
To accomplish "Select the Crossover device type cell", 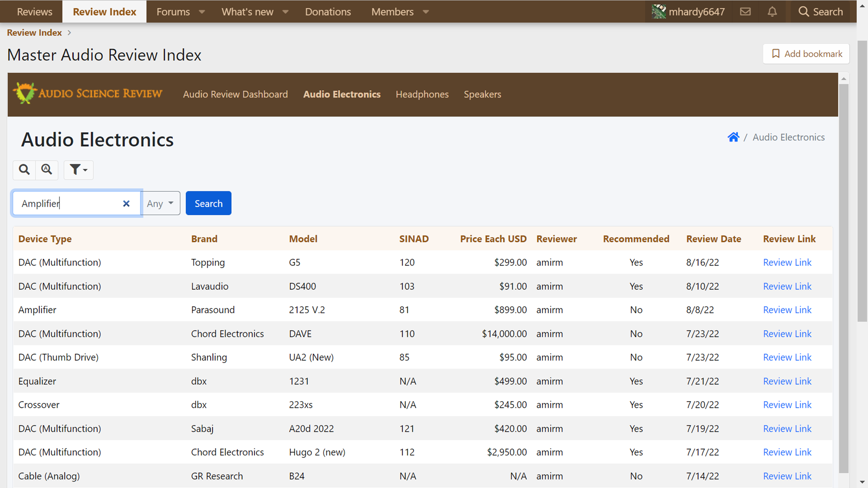I will click(39, 405).
